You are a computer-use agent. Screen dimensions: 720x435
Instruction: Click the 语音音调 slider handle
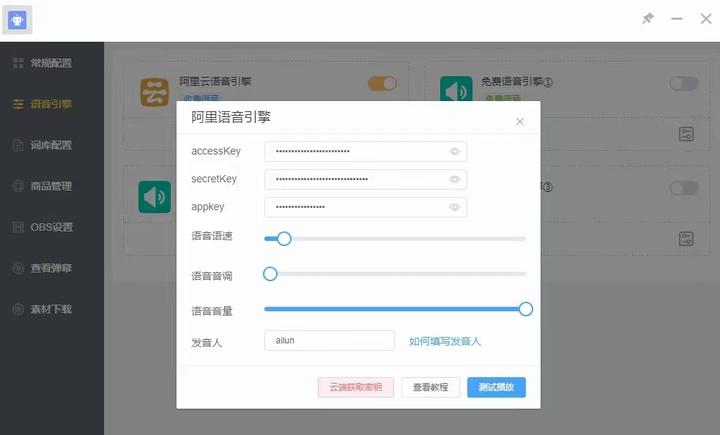click(270, 274)
